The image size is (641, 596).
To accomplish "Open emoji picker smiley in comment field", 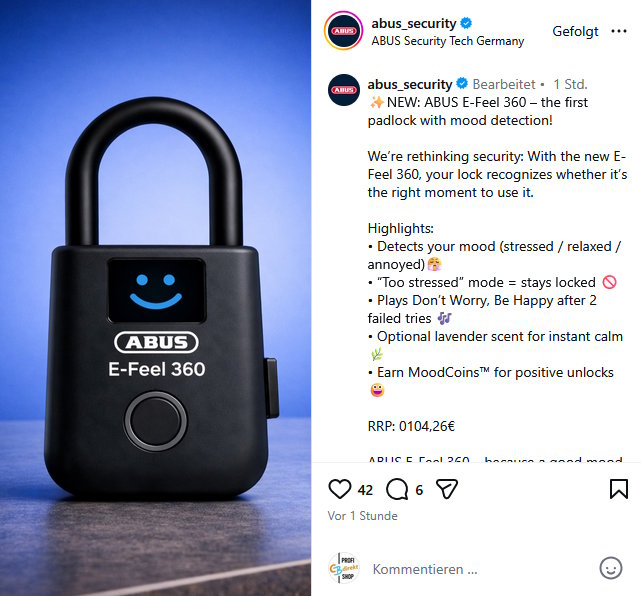I will click(611, 568).
